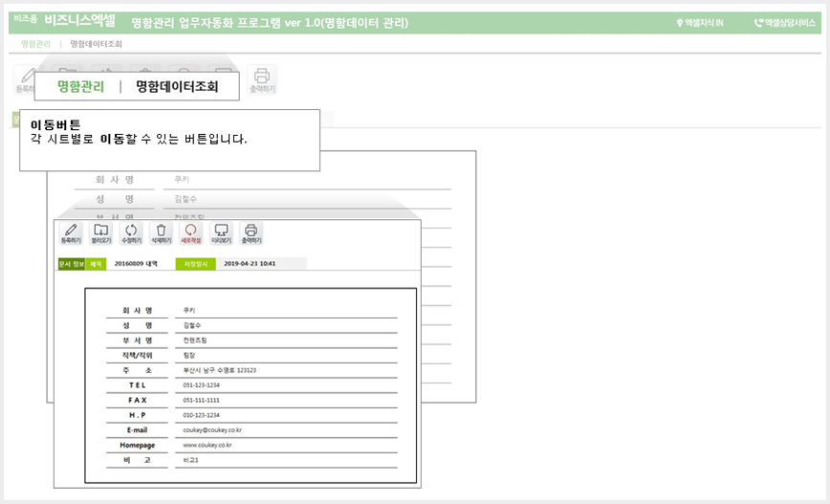Click the FAX value 051-111-1111
The height and width of the screenshot is (504, 830).
[x=201, y=400]
